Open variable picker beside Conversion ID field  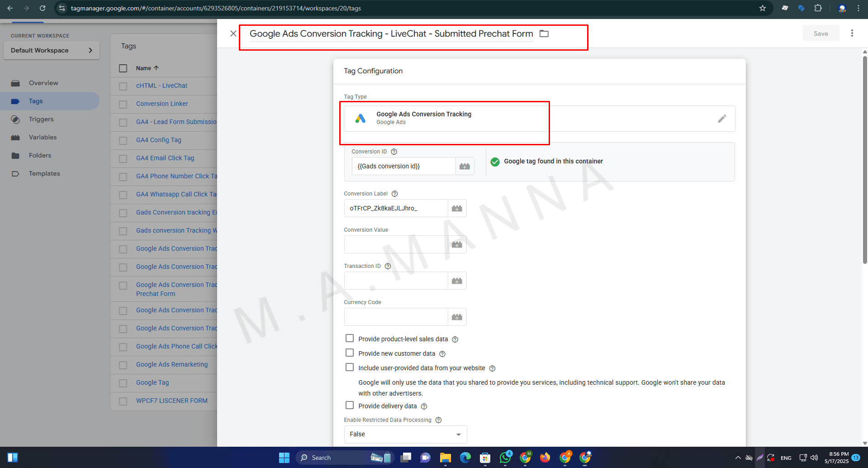[465, 167]
